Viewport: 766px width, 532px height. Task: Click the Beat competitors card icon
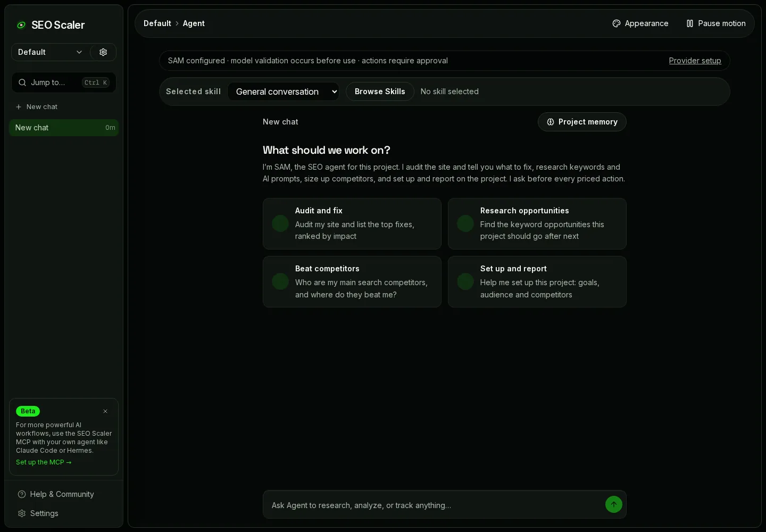[x=280, y=281]
